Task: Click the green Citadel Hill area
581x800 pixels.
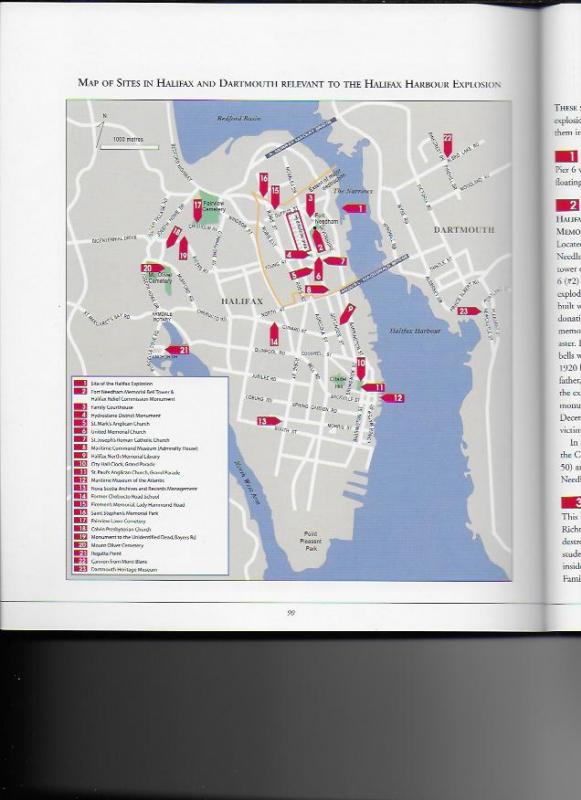Action: pyautogui.click(x=338, y=382)
